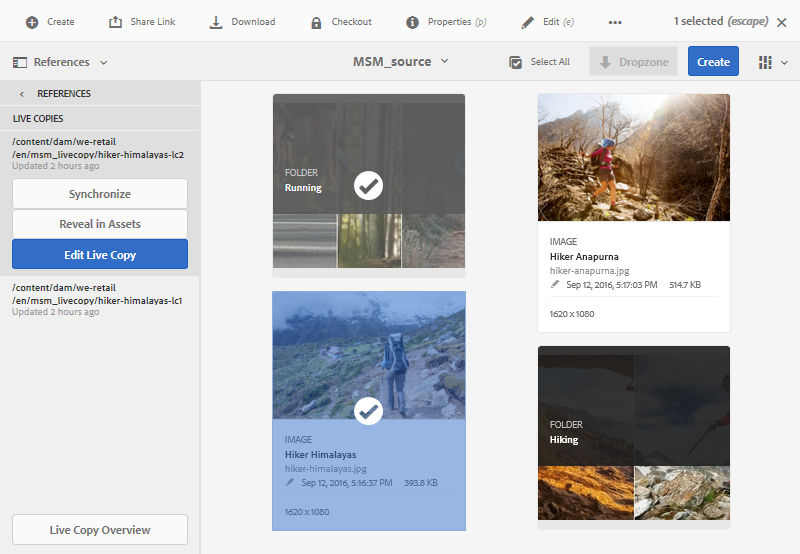This screenshot has height=554, width=800.
Task: Click the Create plus icon in toolbar
Action: click(32, 22)
